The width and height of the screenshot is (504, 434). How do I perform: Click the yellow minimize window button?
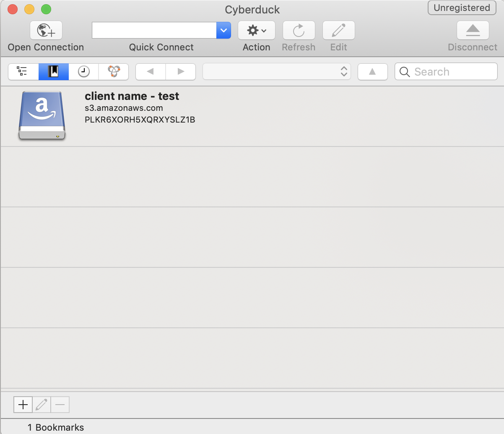tap(29, 9)
